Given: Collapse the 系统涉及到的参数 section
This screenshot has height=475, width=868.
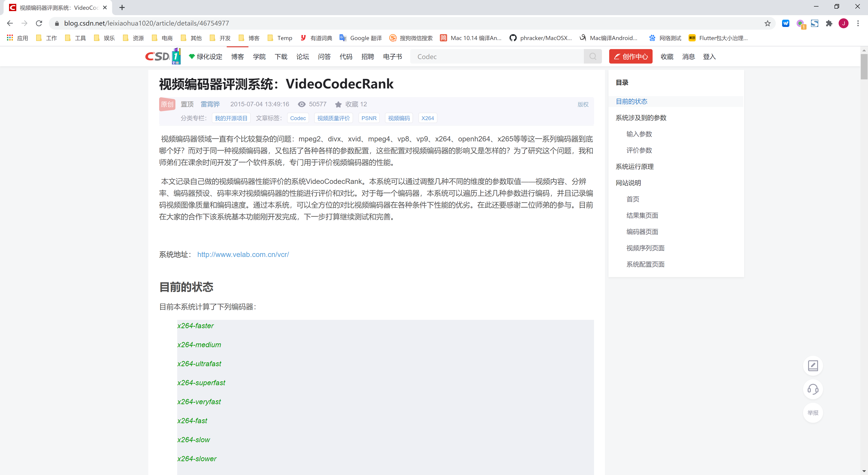Looking at the screenshot, I should tap(641, 118).
